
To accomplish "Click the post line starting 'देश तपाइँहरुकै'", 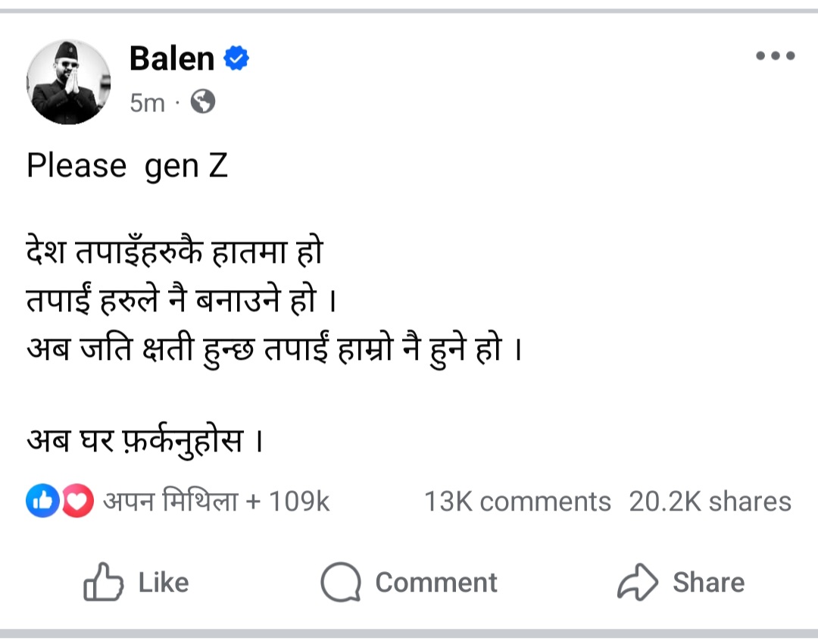I will pos(174,252).
